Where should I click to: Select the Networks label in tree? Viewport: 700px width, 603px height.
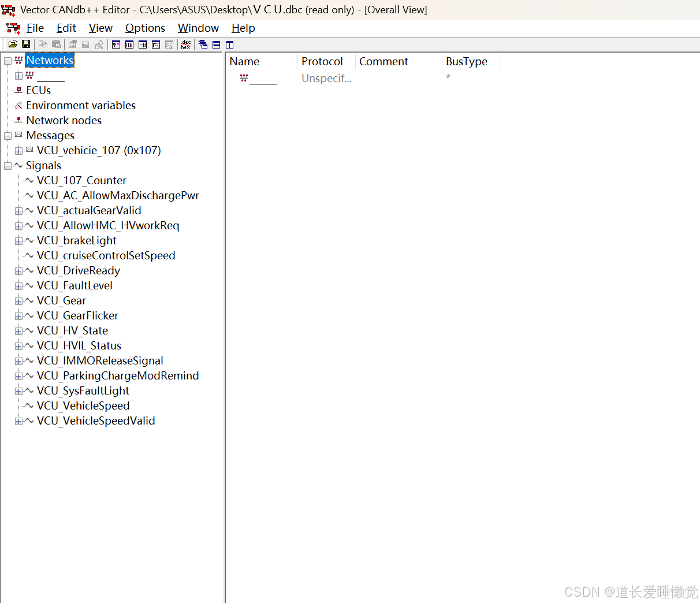tap(50, 60)
